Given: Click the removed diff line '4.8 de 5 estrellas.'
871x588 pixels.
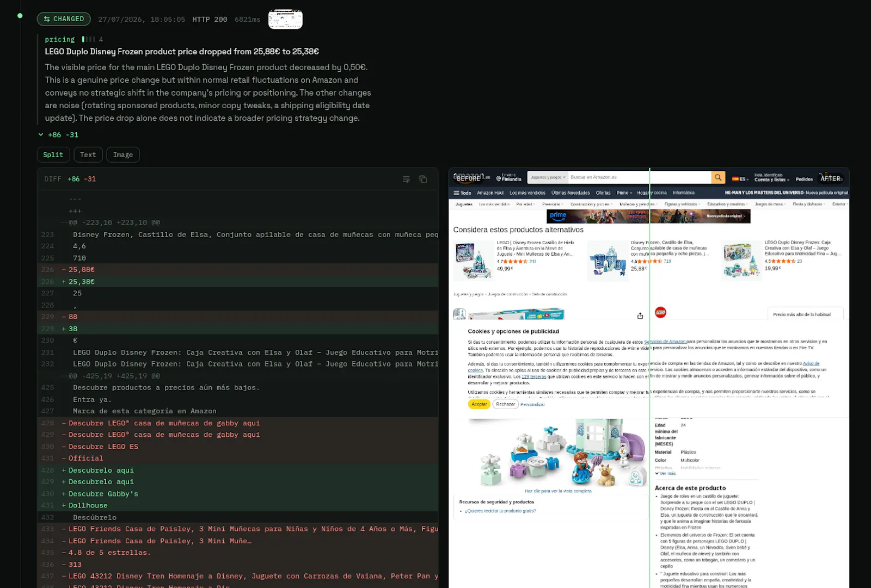Looking at the screenshot, I should click(x=238, y=553).
